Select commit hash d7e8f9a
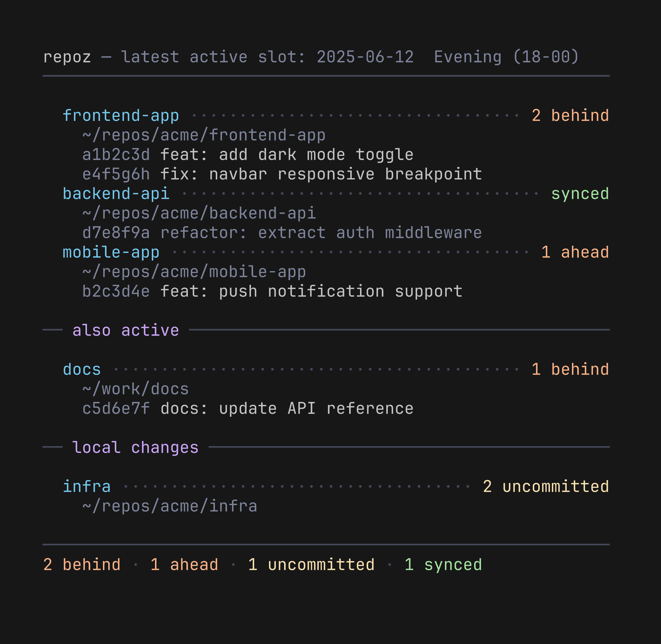 click(116, 233)
